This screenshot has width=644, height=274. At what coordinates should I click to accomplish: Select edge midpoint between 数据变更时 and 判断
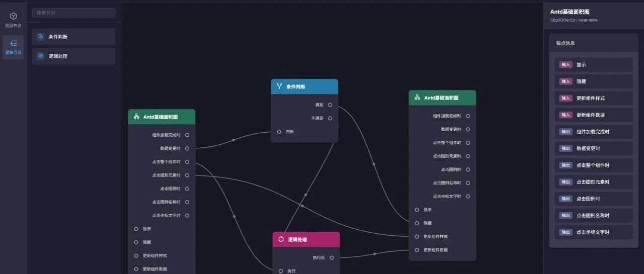coord(233,140)
